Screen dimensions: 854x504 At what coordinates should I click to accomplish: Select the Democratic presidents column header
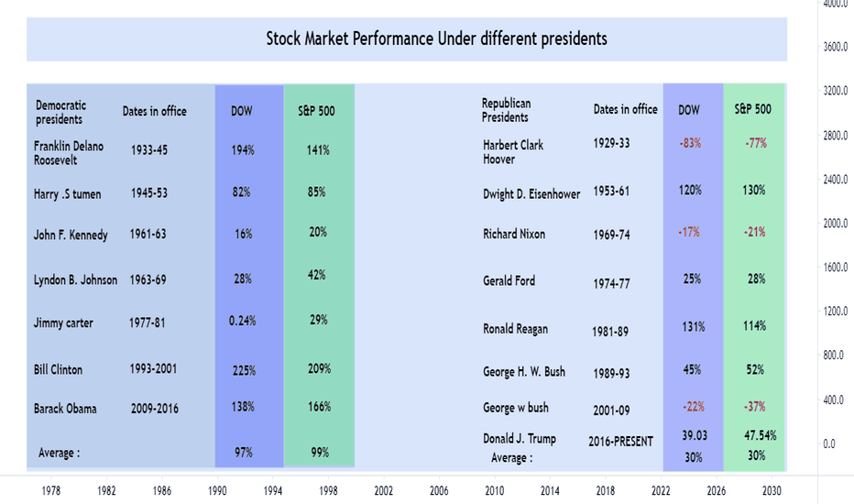tap(60, 112)
